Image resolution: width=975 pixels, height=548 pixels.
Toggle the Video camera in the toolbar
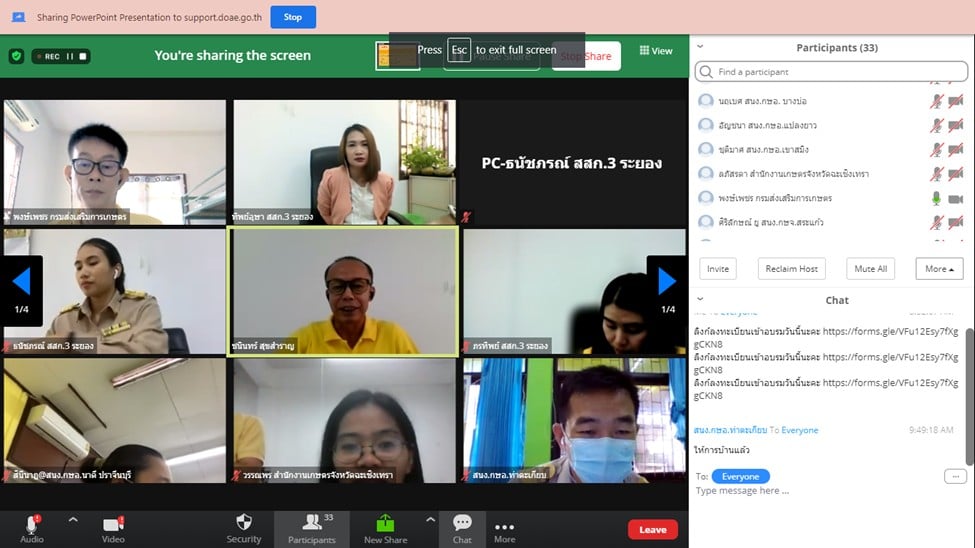point(113,527)
